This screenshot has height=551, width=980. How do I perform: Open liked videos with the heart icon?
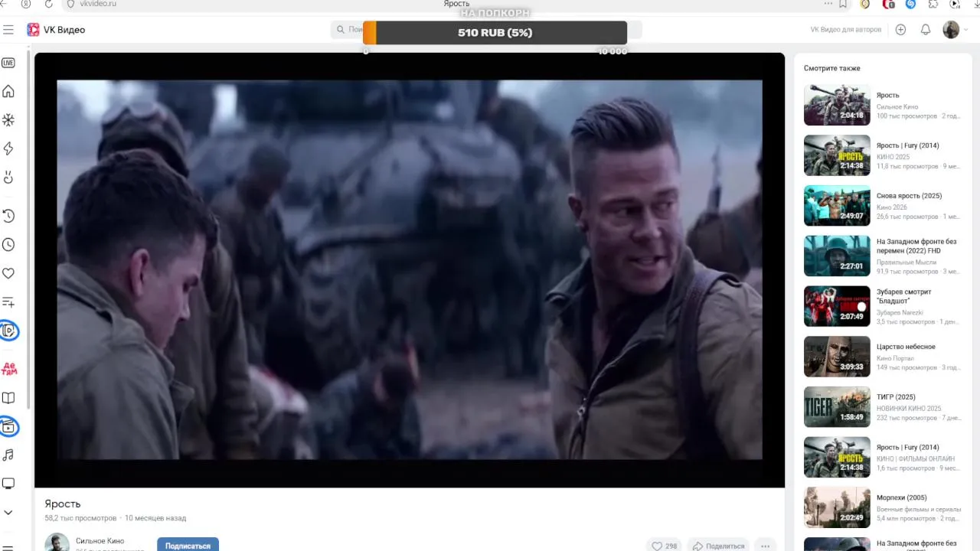pyautogui.click(x=8, y=273)
